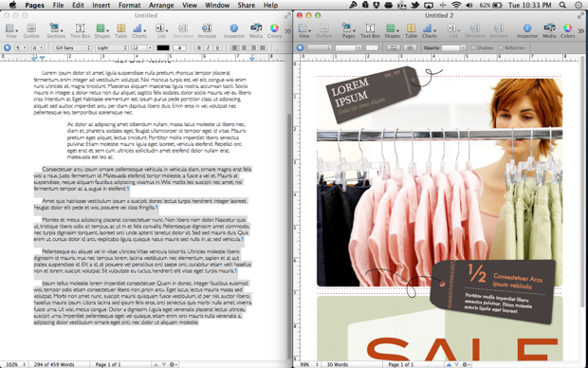Open the Share menu
Screen dimensions: 588x368
pyautogui.click(x=246, y=5)
